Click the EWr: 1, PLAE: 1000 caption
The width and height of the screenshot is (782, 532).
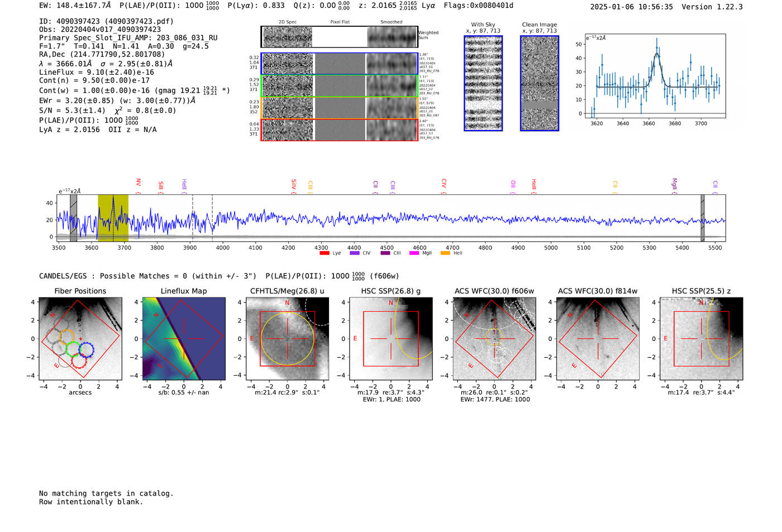click(x=392, y=400)
